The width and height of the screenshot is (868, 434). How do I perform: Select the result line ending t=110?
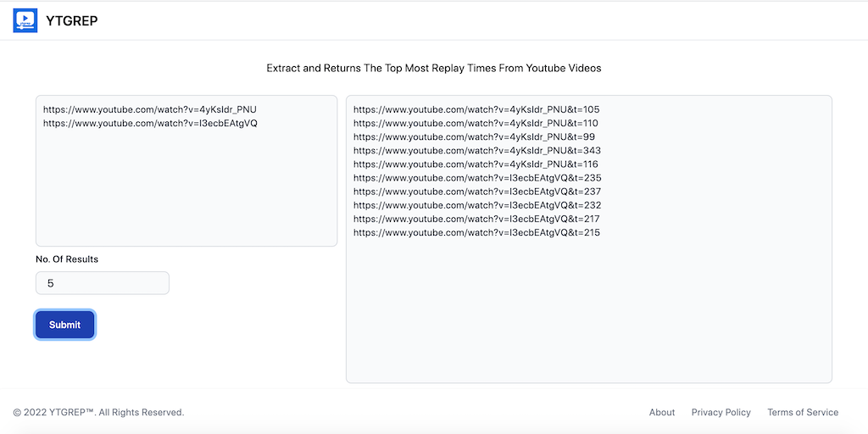[475, 123]
